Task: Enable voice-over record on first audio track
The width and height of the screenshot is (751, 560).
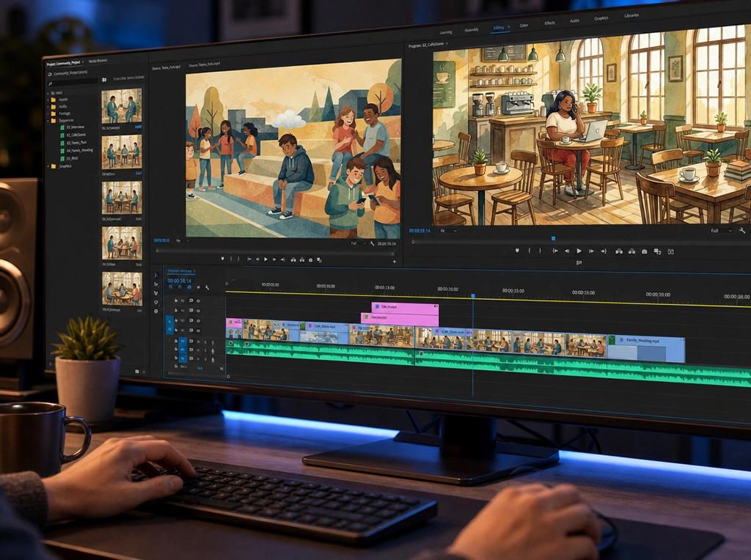Action: [x=213, y=342]
